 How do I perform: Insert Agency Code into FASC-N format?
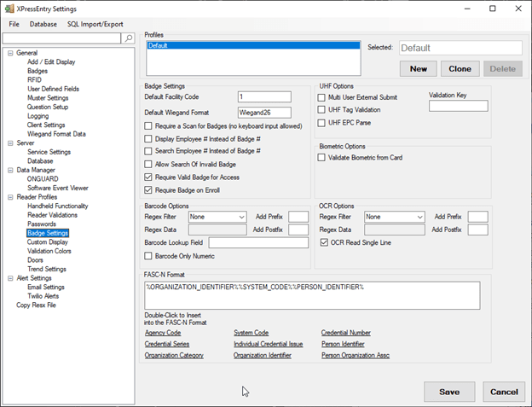click(x=163, y=333)
